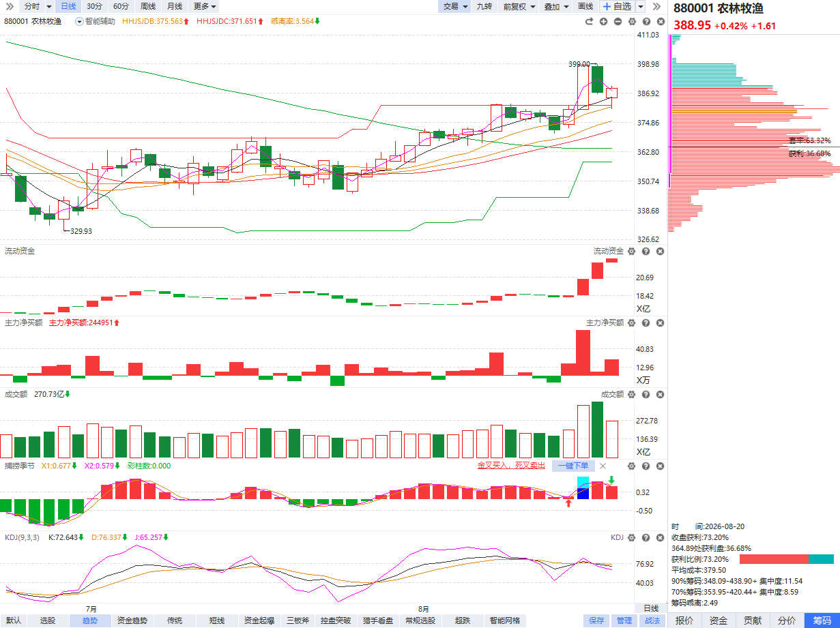Toggle the 画线 drawing mode

click(585, 6)
